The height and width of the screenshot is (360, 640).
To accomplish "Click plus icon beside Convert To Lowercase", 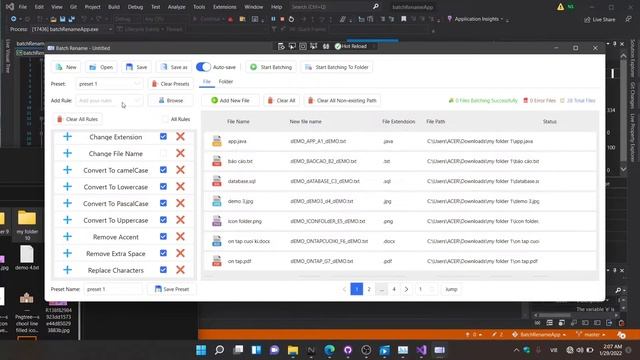I will click(x=68, y=187).
